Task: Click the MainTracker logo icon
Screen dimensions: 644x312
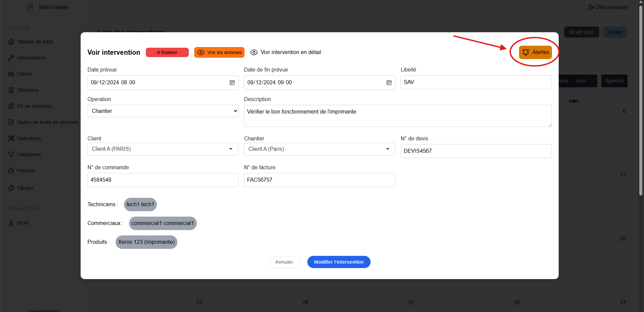Action: 30,7
